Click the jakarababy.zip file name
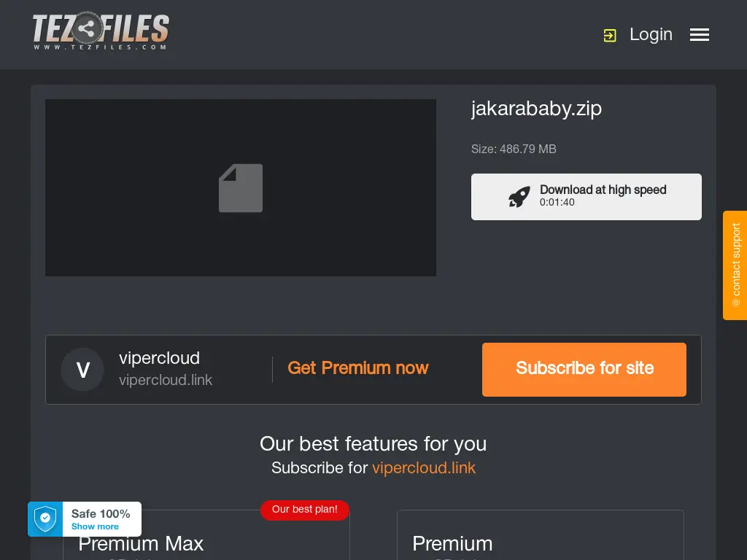 click(536, 109)
